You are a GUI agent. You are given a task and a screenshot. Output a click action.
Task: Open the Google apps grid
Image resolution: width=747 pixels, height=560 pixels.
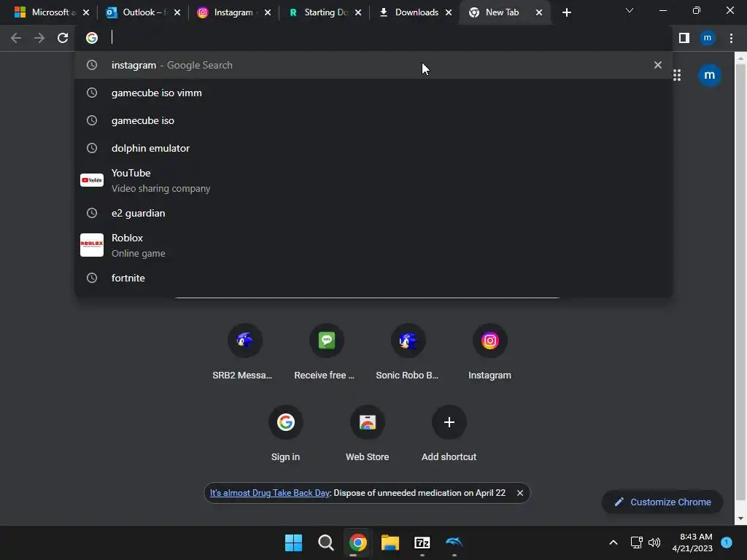pos(677,75)
